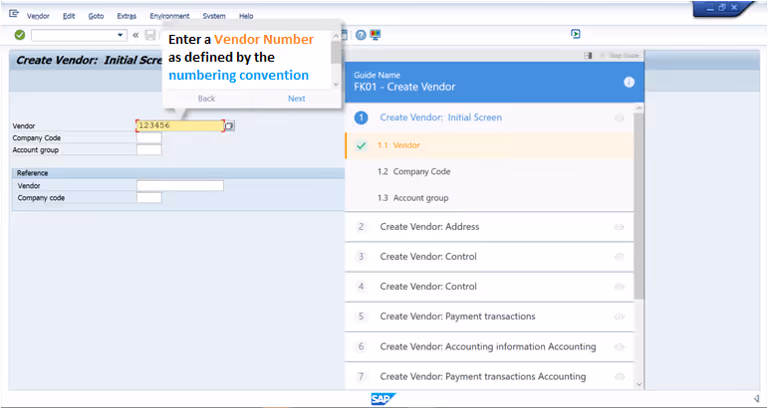Select step 1.3 Account group

(489, 198)
